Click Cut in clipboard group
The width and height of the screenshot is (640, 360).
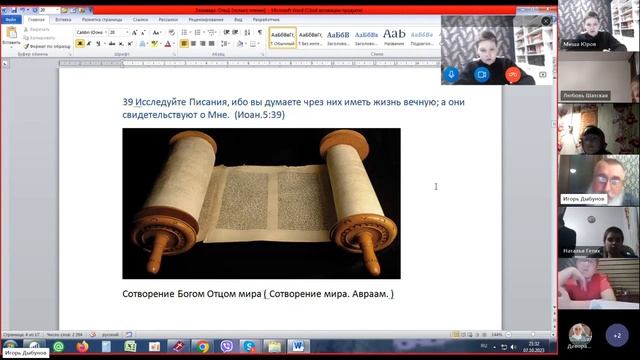pos(37,29)
